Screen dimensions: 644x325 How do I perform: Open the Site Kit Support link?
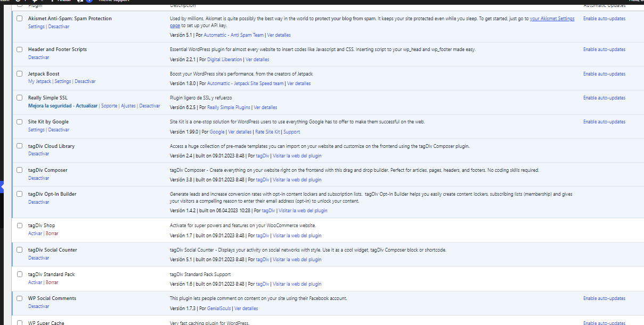coord(291,132)
